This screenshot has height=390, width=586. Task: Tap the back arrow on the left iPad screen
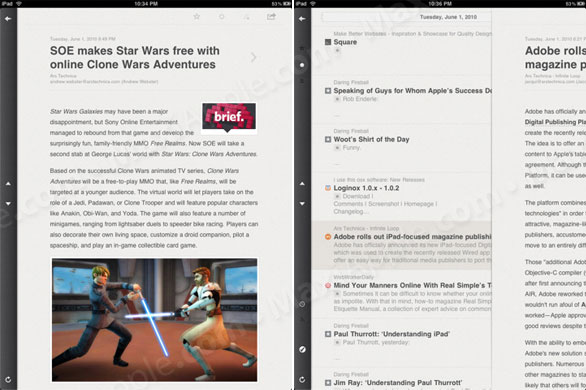pos(8,19)
